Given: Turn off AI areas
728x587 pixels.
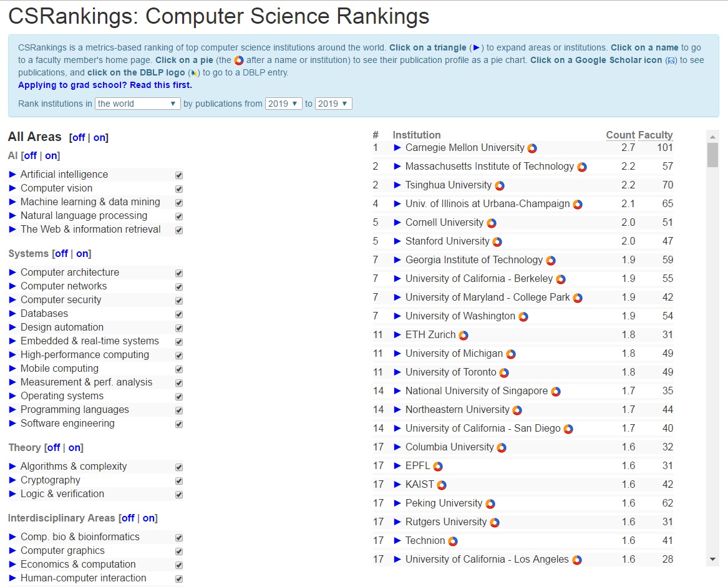Looking at the screenshot, I should [x=30, y=155].
